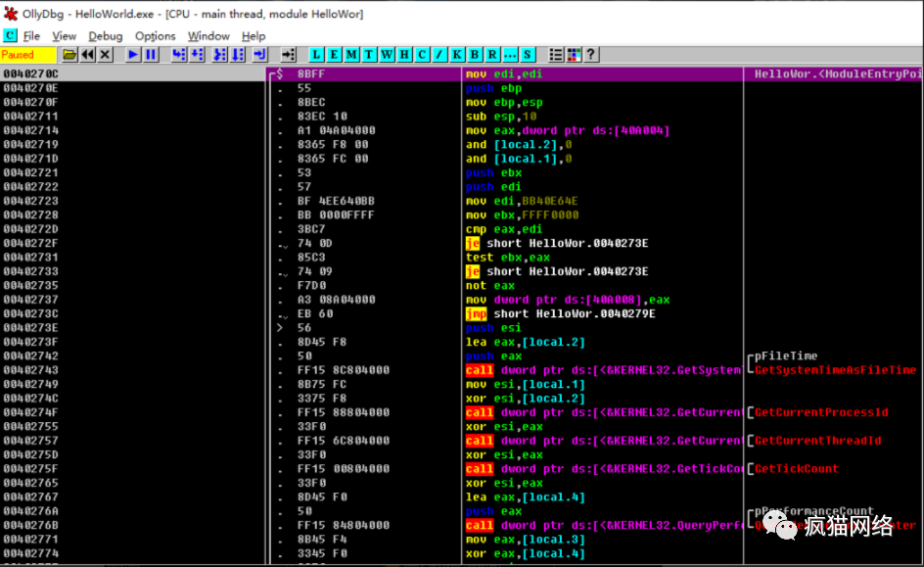Show Breakpoints window (B button)
Screen dimensions: 924x567
coord(475,55)
